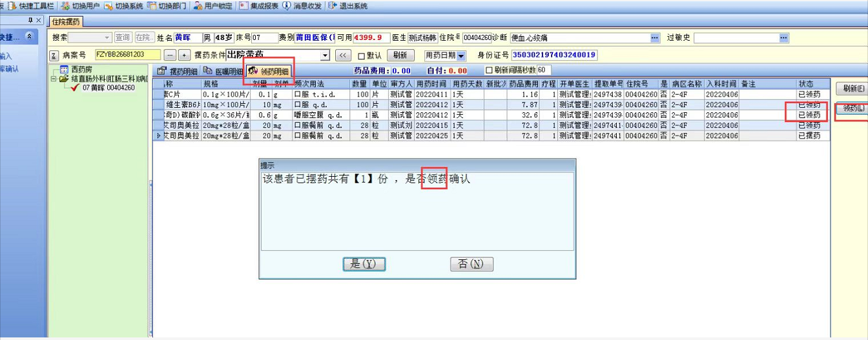Viewport: 868px width, 340px height.
Task: Click the 切换系统 icon
Action: (108, 6)
